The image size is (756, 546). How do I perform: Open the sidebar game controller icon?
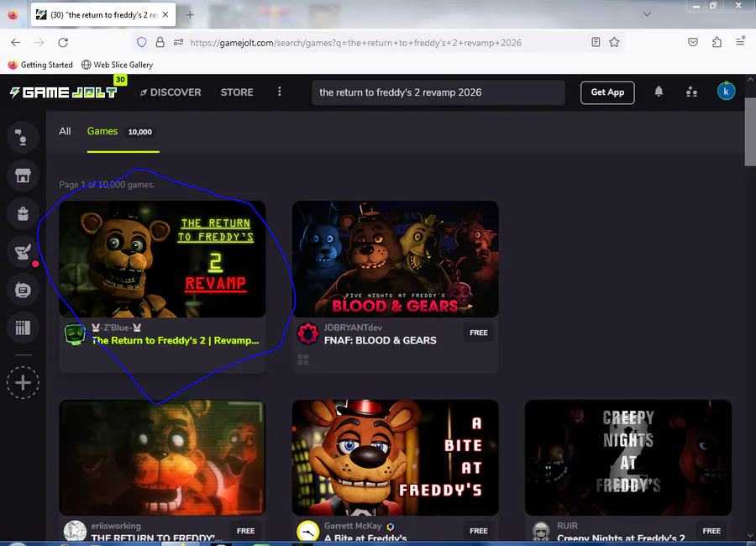click(x=23, y=290)
